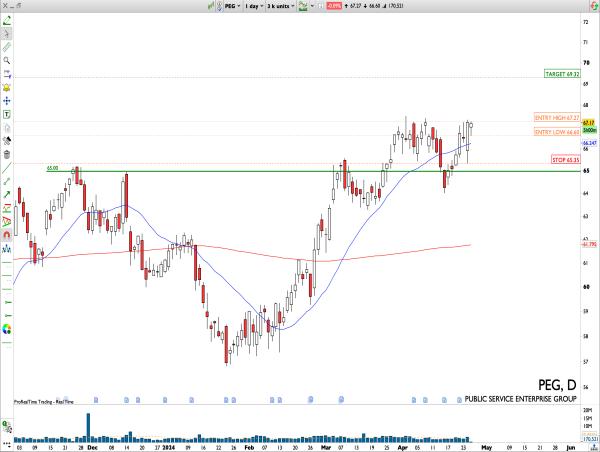Select the blue four-arrow move tool

tap(7, 101)
